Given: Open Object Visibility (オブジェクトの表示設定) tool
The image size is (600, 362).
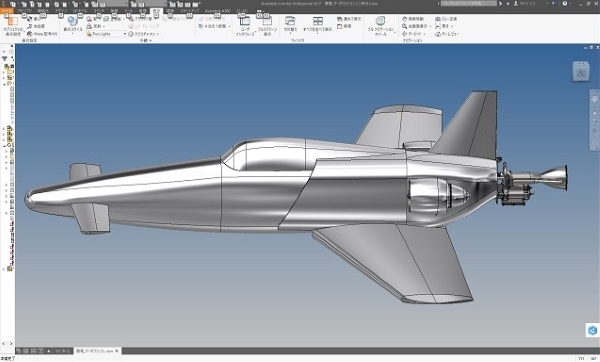Looking at the screenshot, I should tap(12, 26).
